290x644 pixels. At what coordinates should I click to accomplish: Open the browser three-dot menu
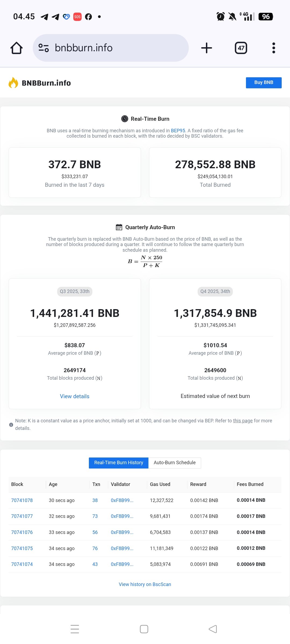pyautogui.click(x=274, y=48)
